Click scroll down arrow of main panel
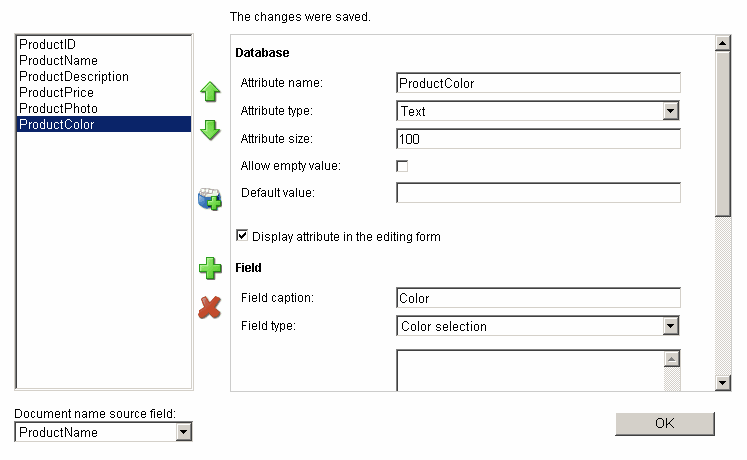Image resolution: width=747 pixels, height=460 pixels. (x=723, y=382)
